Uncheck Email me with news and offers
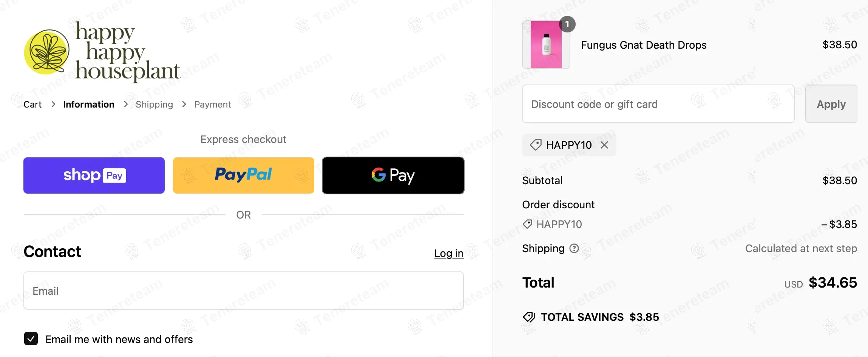Image resolution: width=868 pixels, height=357 pixels. click(31, 339)
